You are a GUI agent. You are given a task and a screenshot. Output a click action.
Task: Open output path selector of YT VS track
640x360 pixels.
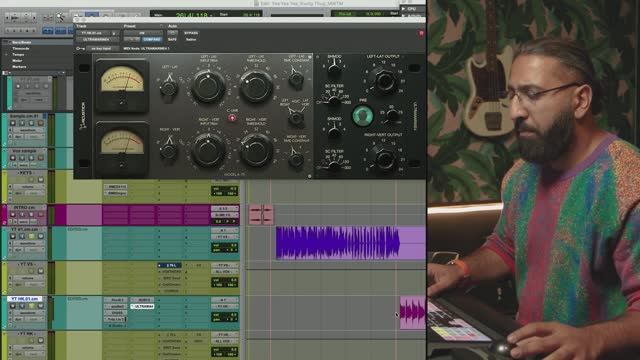click(x=224, y=272)
